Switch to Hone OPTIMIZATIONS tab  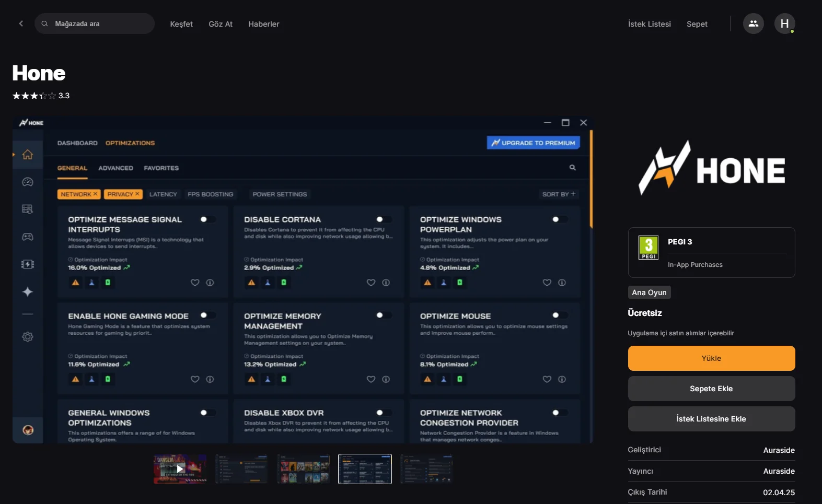coord(130,143)
